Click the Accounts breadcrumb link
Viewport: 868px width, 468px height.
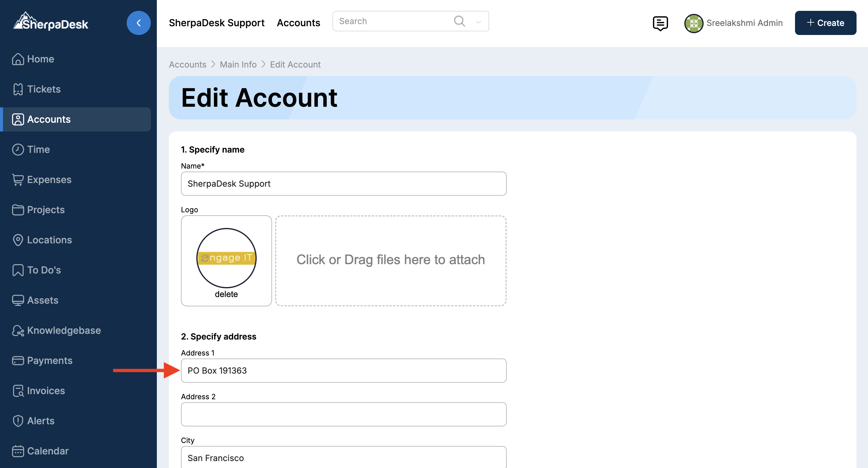(x=187, y=64)
